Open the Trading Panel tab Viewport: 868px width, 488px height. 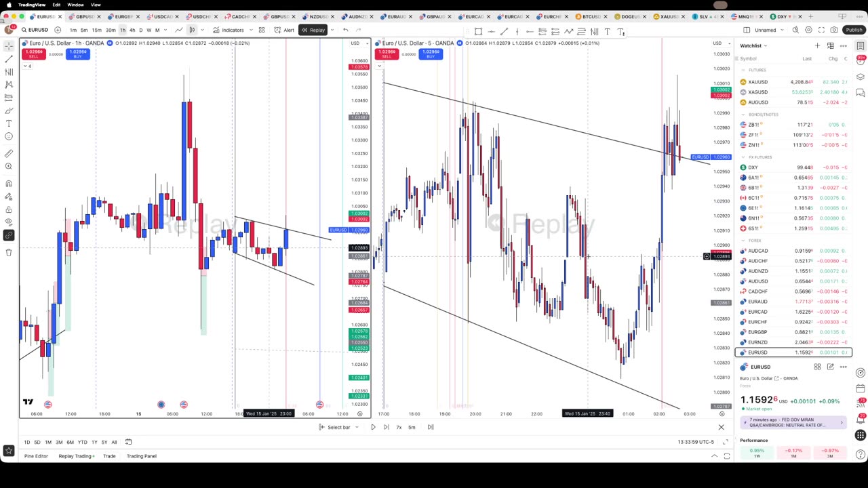click(141, 456)
